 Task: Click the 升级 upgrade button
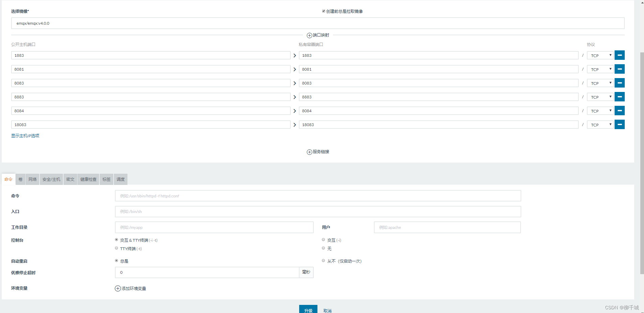tap(308, 309)
